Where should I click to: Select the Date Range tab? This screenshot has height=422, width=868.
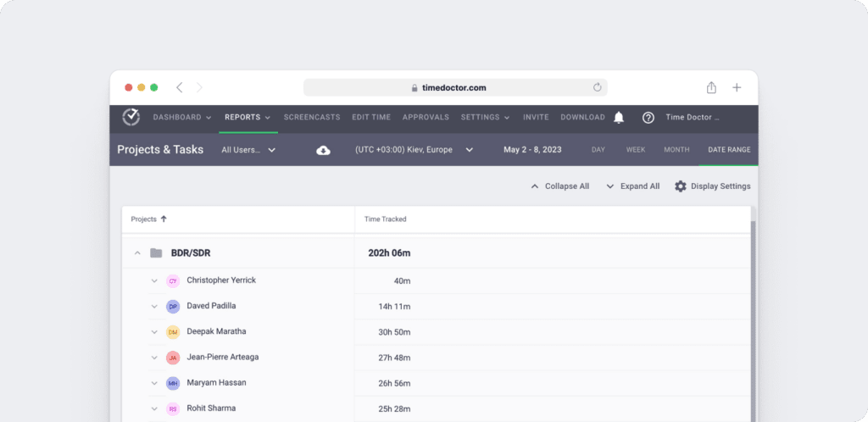(x=729, y=150)
